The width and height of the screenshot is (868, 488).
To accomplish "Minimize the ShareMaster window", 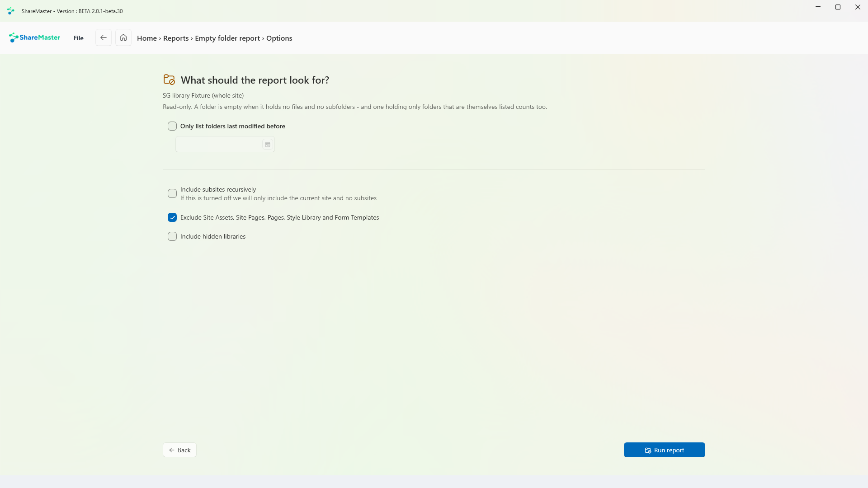I will [x=818, y=7].
